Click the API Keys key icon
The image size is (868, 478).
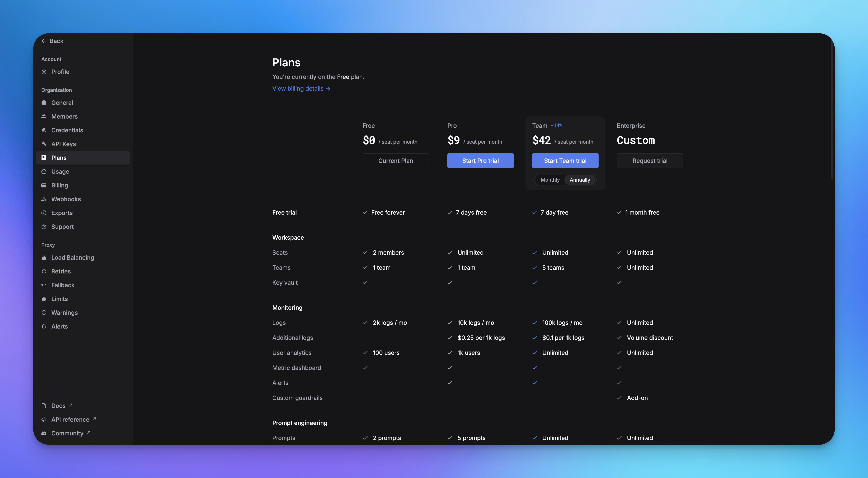pos(44,144)
